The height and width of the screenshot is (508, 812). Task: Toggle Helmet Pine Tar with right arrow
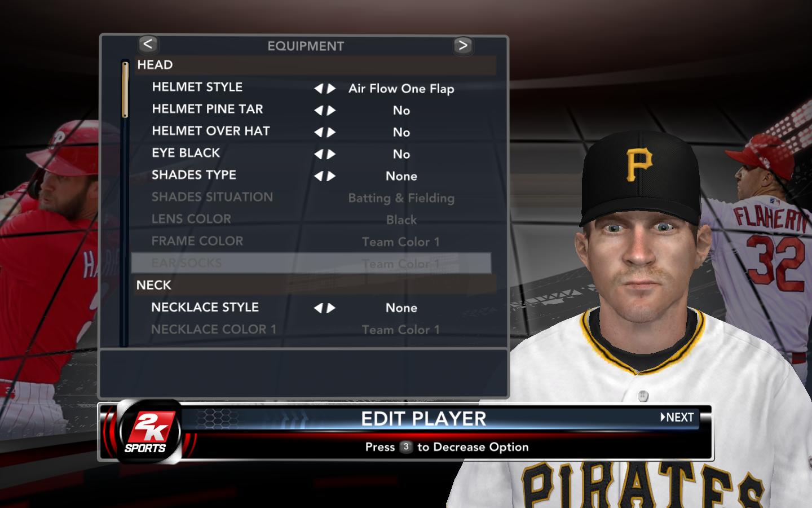(x=332, y=111)
